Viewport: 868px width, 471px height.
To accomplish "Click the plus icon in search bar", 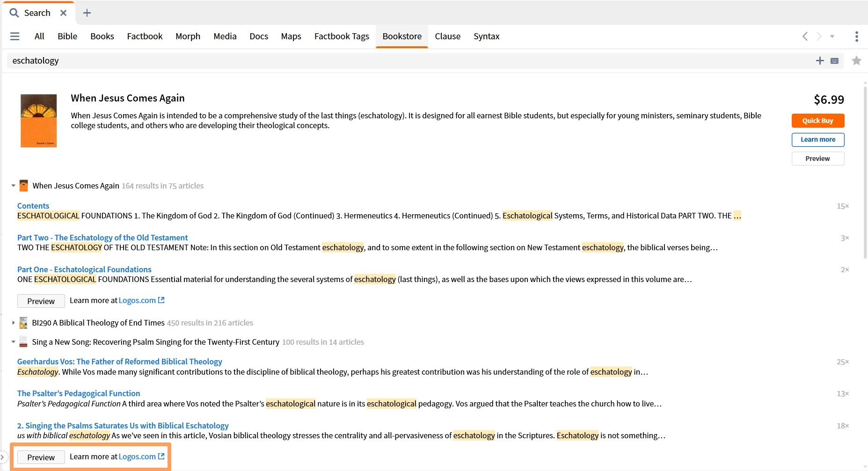I will point(820,61).
